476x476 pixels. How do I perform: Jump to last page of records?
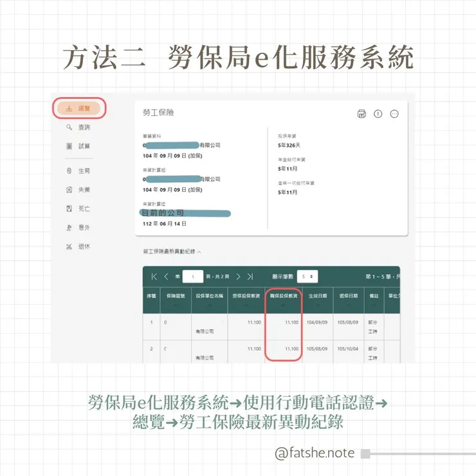click(250, 277)
